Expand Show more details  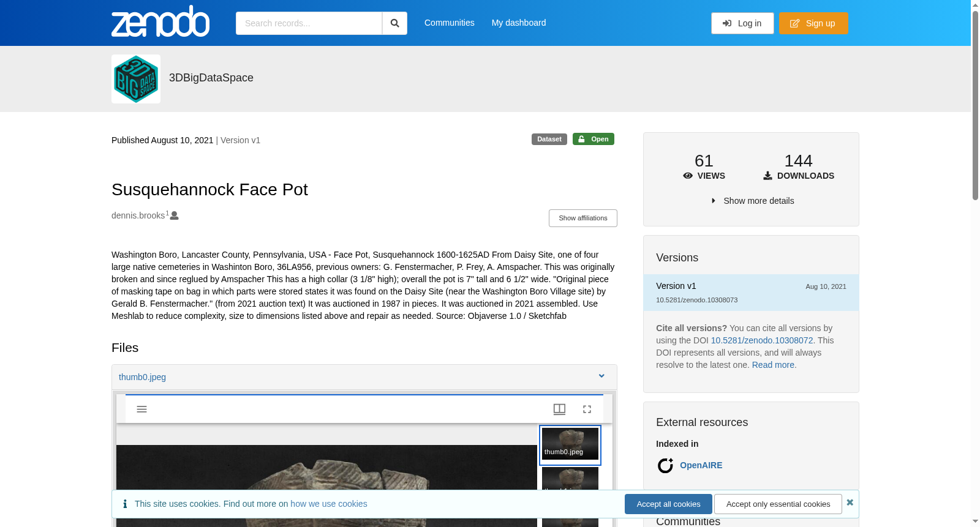tap(753, 201)
